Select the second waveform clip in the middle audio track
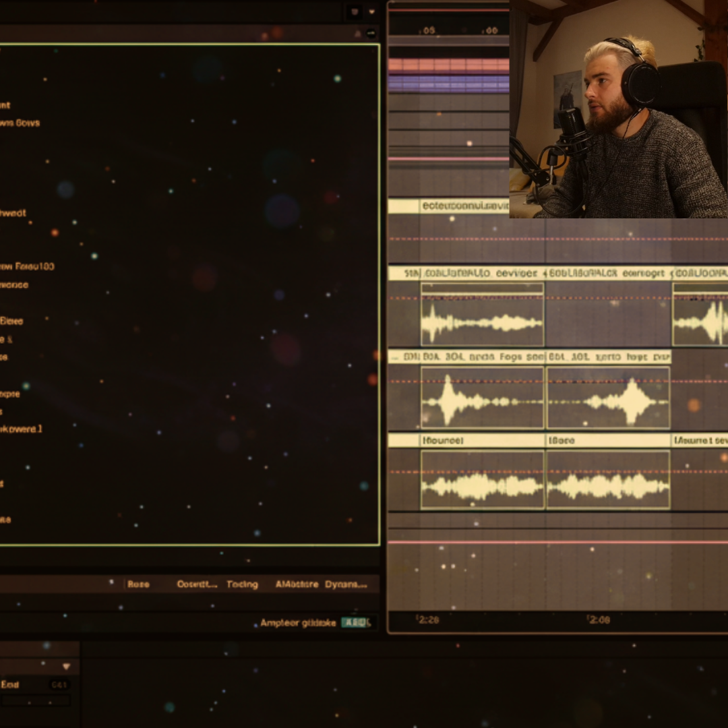Viewport: 728px width, 728px height. coord(608,398)
